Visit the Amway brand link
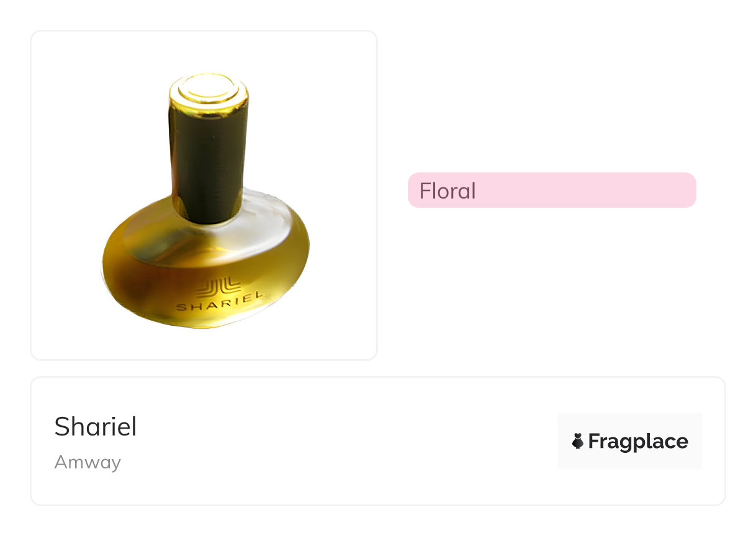The image size is (756, 536). coord(88,462)
